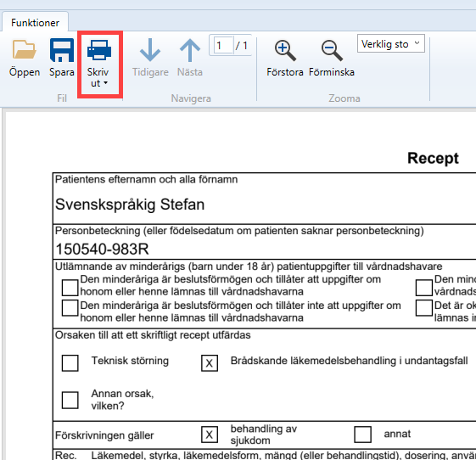Check the minderåriga tillåter inte uppgifter box
The height and width of the screenshot is (460, 476).
tap(70, 308)
